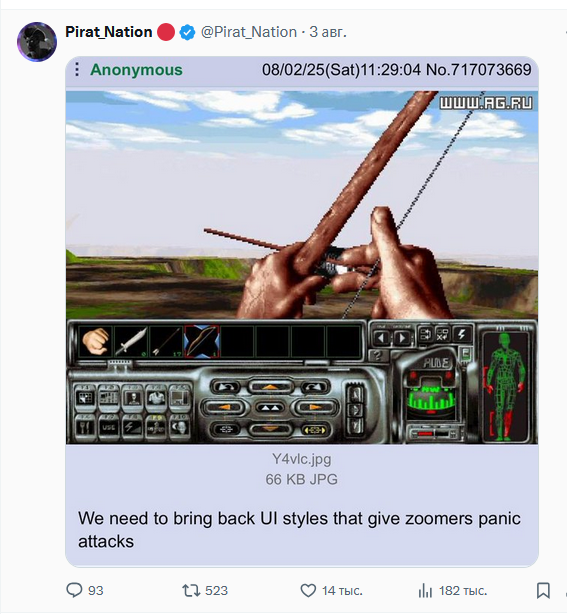Visit the @Pirat_Nation handle
Screen dimensions: 567x614
[249, 32]
